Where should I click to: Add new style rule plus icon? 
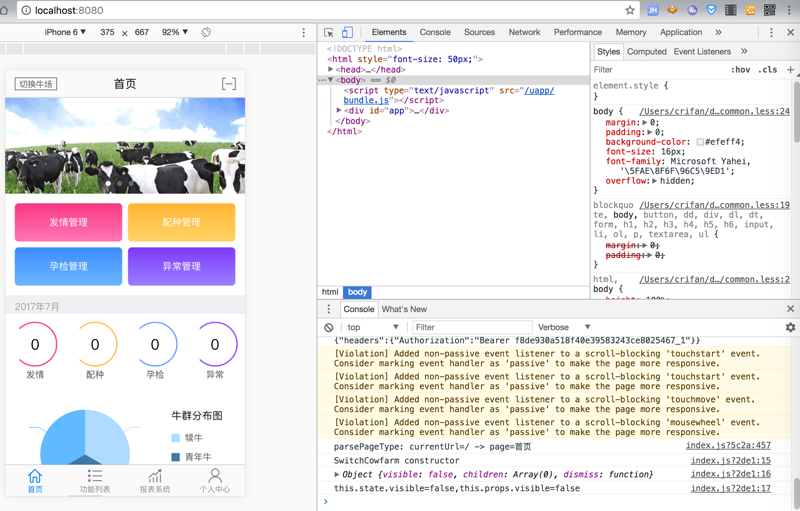click(x=790, y=69)
